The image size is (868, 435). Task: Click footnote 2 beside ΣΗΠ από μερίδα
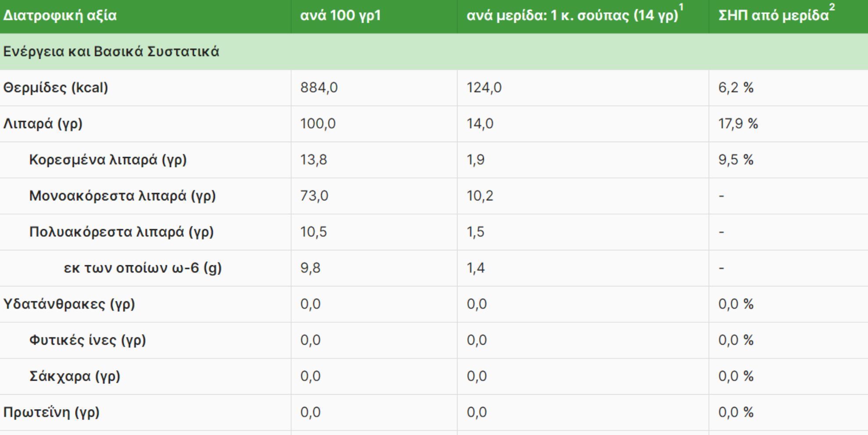[x=832, y=7]
